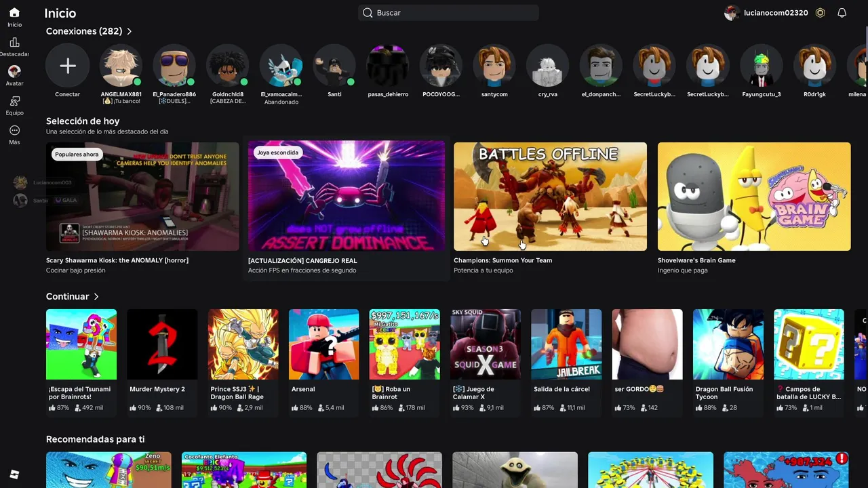This screenshot has height=488, width=868.
Task: Click Scary Shawarma Kiosk title text
Action: pos(117,260)
